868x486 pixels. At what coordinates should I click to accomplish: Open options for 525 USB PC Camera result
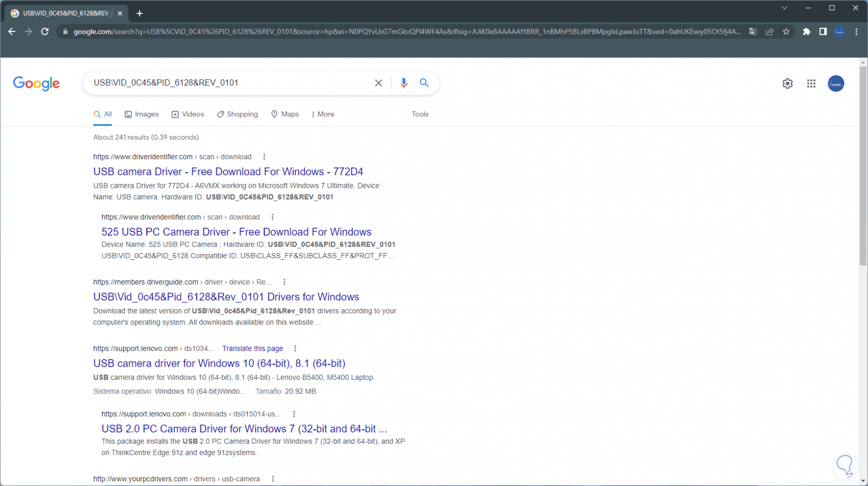pos(272,217)
